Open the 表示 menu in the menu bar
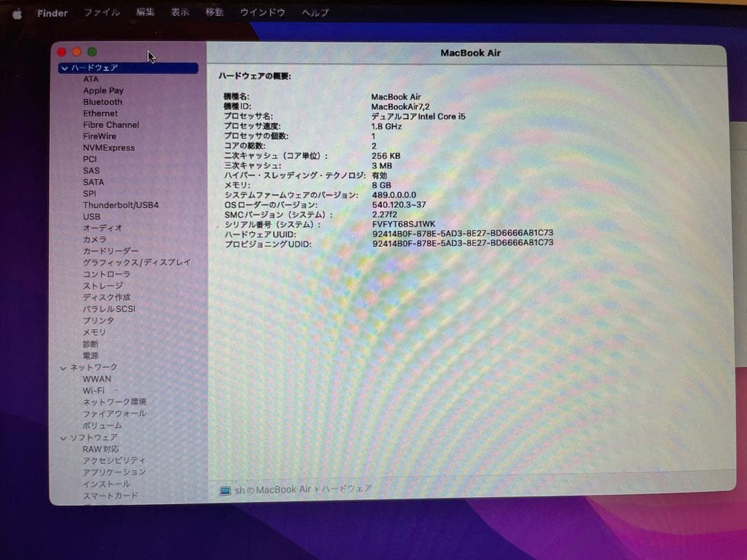Image resolution: width=747 pixels, height=560 pixels. (180, 12)
